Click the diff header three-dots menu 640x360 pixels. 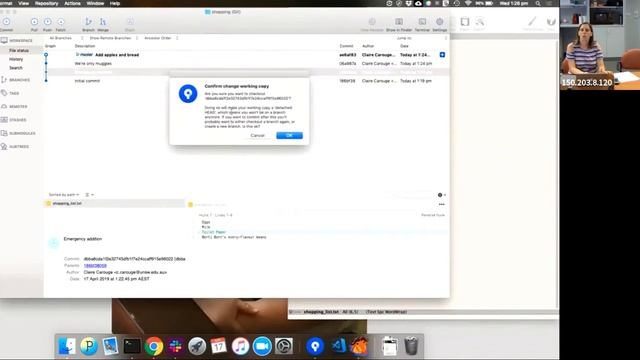point(442,204)
